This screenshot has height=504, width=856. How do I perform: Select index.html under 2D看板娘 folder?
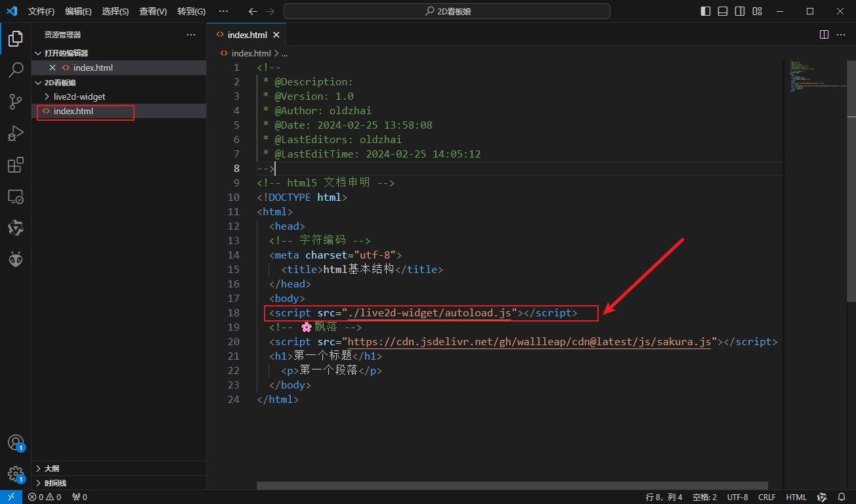tap(119, 111)
